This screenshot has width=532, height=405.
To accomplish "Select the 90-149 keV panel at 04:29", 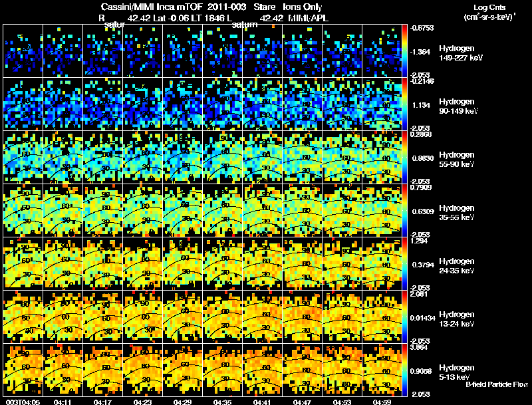I will [x=182, y=104].
